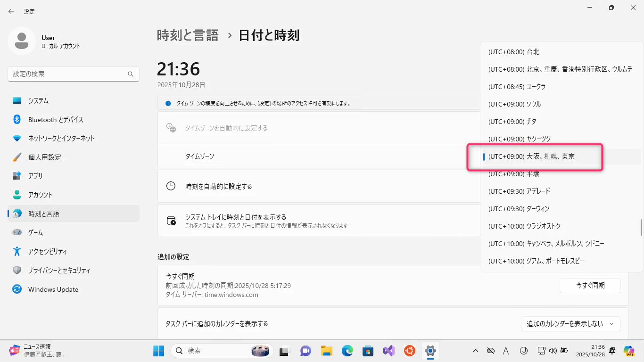
Task: Click the タイムゾーン label row
Action: click(318, 156)
